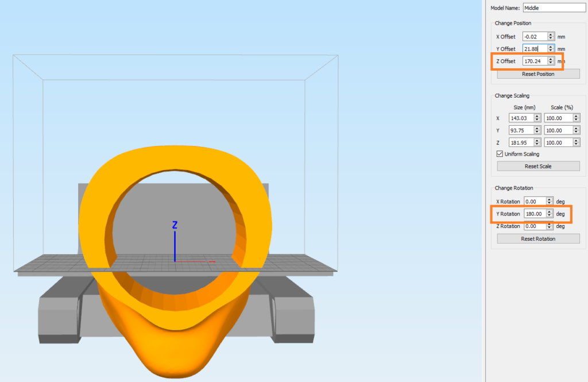Click the Z Size (mm) field
This screenshot has height=382, width=588.
coord(521,142)
